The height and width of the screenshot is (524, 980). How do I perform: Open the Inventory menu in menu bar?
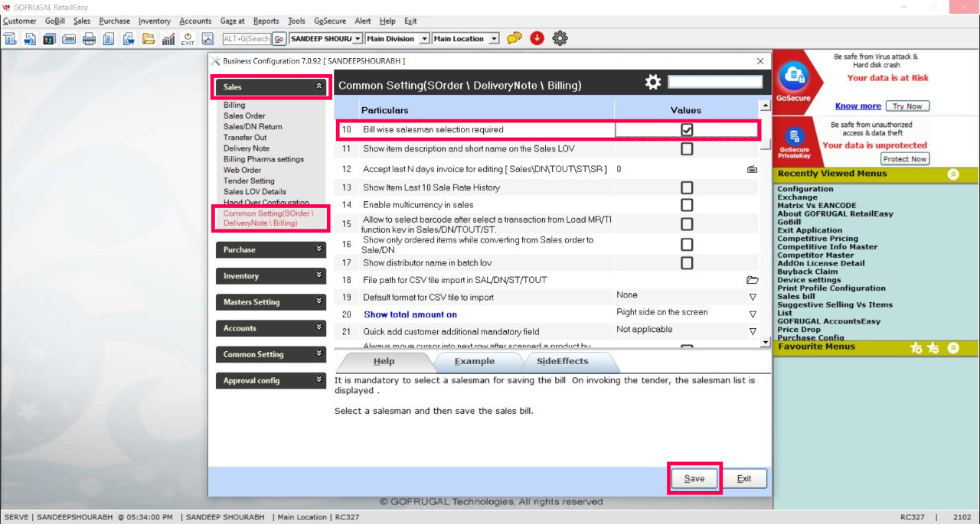(x=154, y=21)
